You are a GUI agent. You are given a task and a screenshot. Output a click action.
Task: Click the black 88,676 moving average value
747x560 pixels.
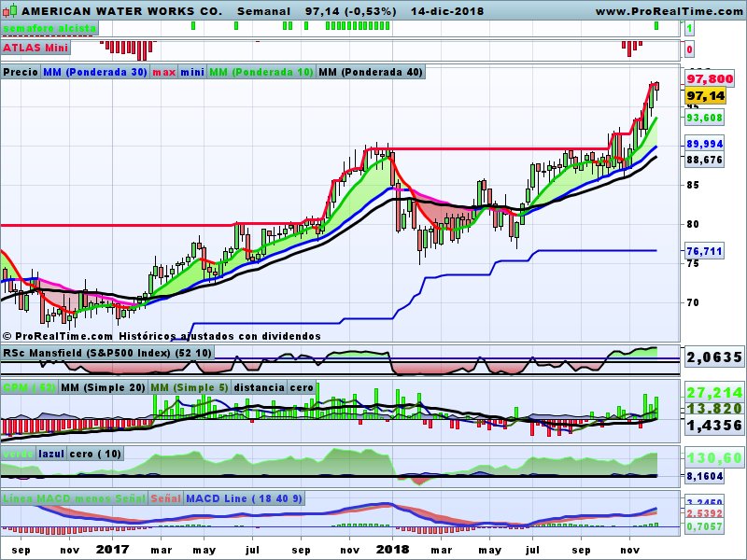pyautogui.click(x=705, y=160)
